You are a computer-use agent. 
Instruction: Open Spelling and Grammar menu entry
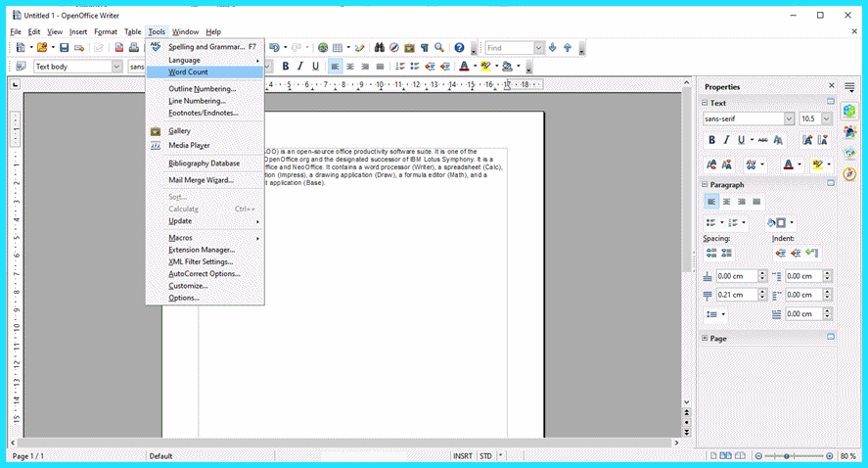(205, 47)
